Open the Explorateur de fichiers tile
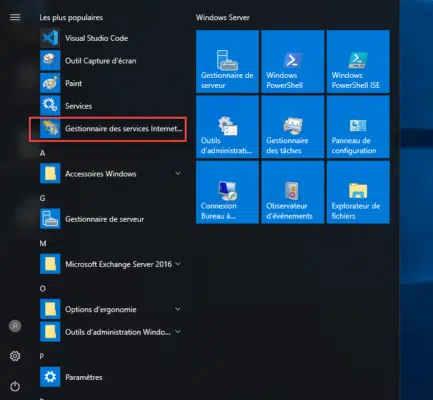The width and height of the screenshot is (433, 400). 358,192
